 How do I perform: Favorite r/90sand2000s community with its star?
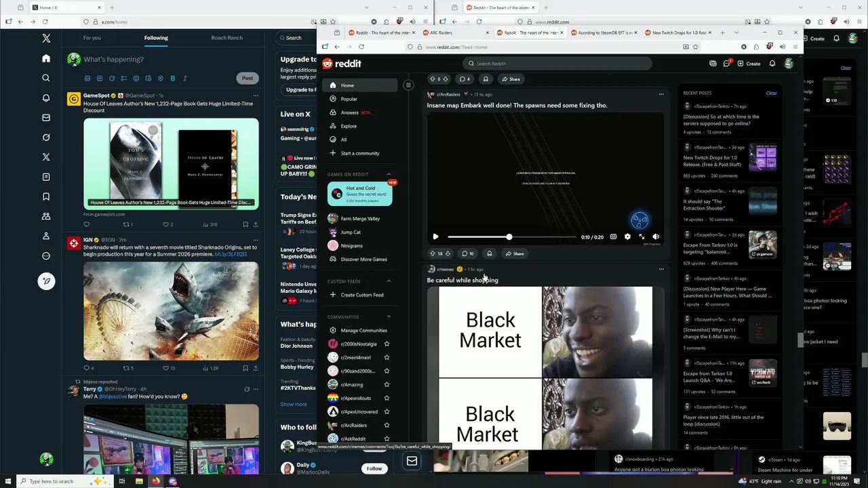(x=387, y=371)
